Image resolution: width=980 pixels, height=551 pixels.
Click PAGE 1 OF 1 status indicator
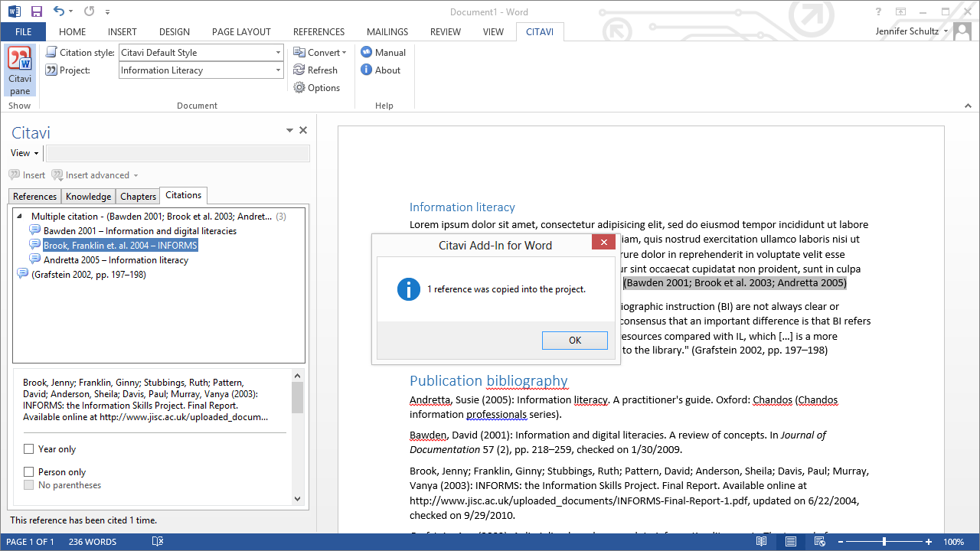(30, 542)
